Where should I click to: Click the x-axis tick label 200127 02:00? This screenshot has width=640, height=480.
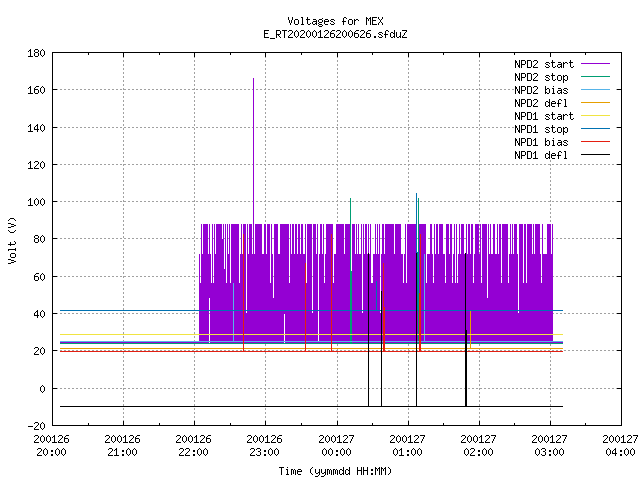(478, 446)
